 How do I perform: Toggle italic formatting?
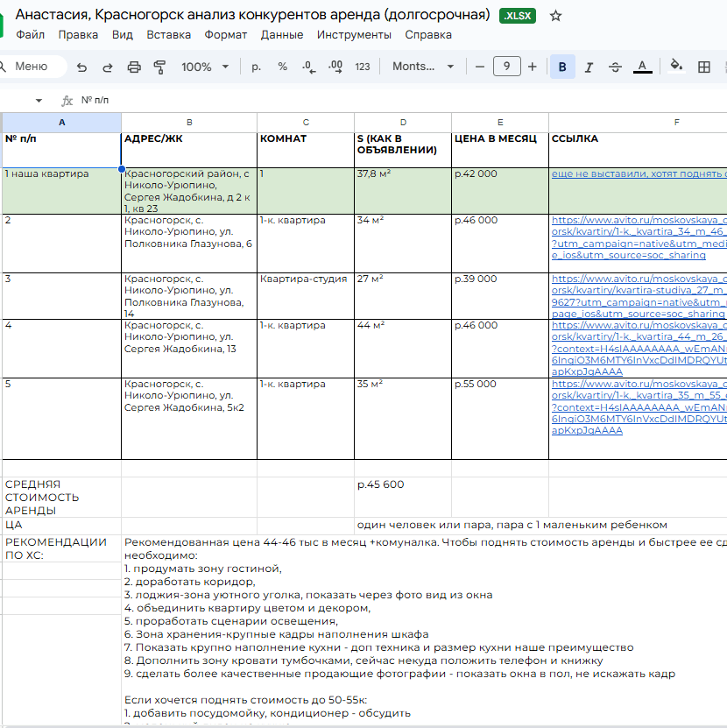click(x=589, y=67)
